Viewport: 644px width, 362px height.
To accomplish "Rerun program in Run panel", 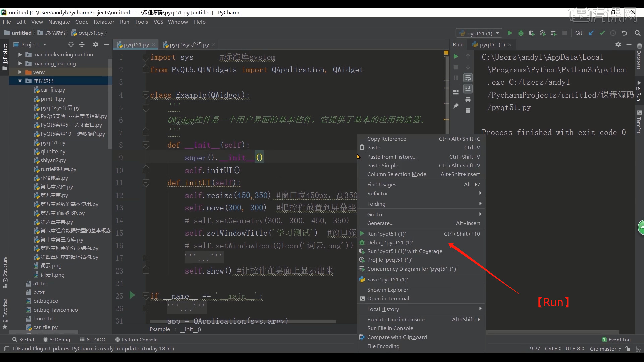I will 456,56.
